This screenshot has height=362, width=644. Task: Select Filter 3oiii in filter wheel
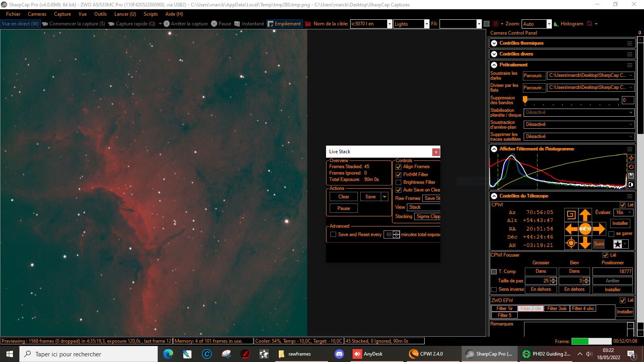557,309
